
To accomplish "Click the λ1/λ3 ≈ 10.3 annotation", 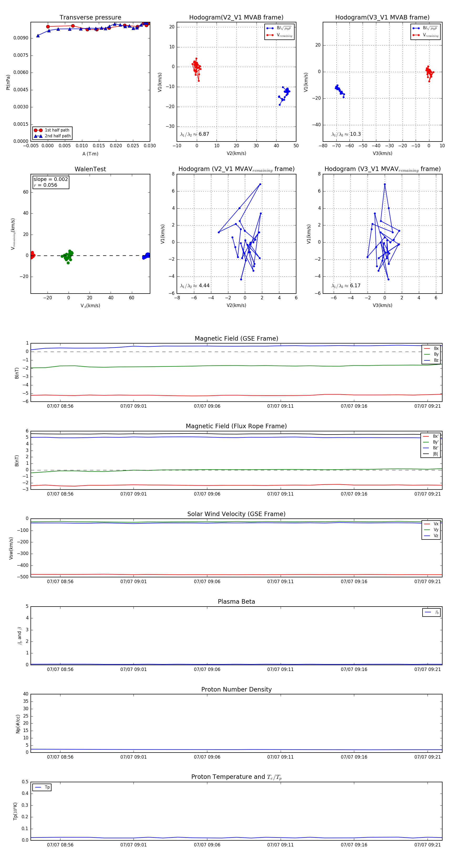I will point(346,134).
